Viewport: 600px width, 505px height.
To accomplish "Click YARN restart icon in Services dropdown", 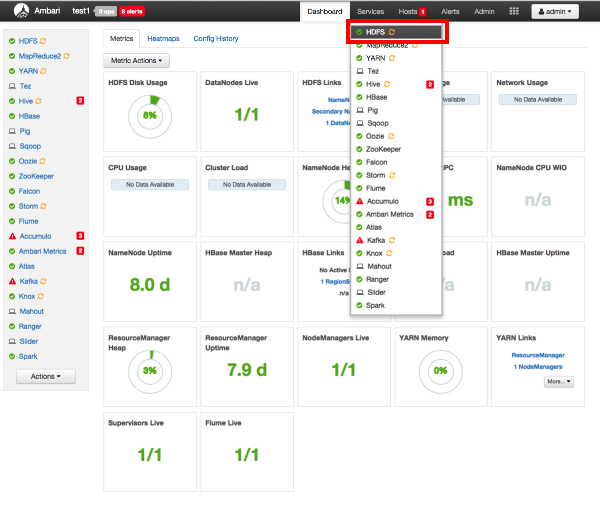I will pyautogui.click(x=392, y=58).
